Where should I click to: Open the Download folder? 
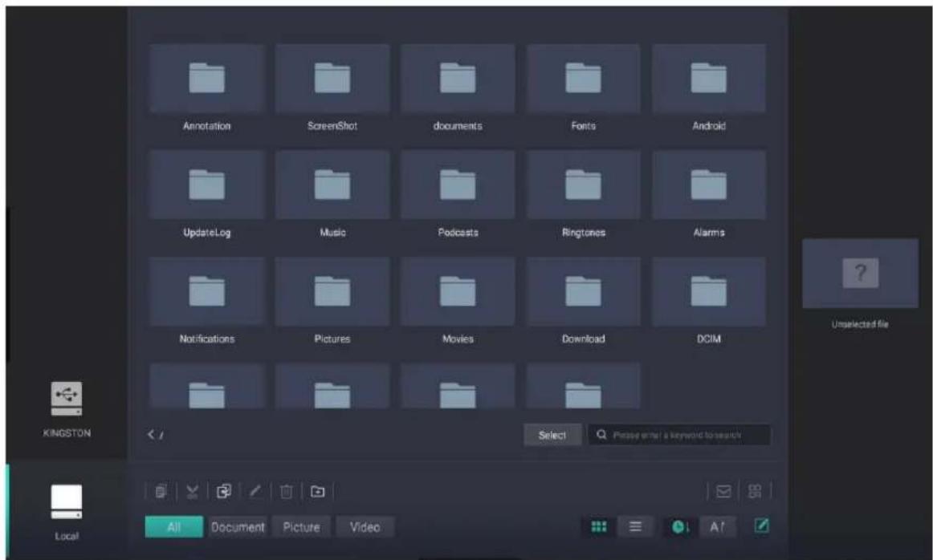click(583, 301)
